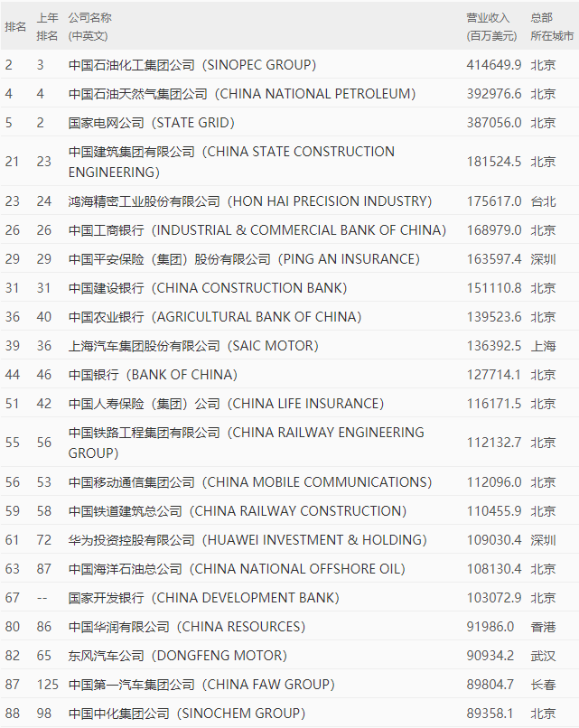
Task: Select 中国石油天然气集团公司 (CHINA NATIONAL PETROLEUM)
Action: click(x=242, y=94)
